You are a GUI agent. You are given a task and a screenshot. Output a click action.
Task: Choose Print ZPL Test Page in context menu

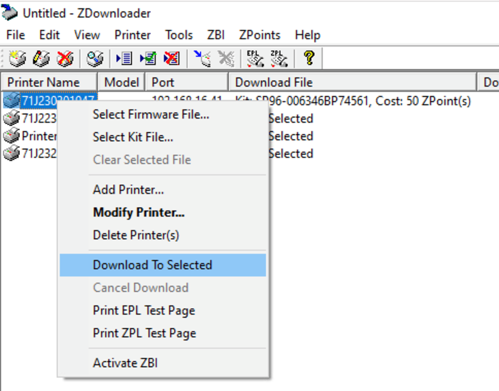coord(163,333)
